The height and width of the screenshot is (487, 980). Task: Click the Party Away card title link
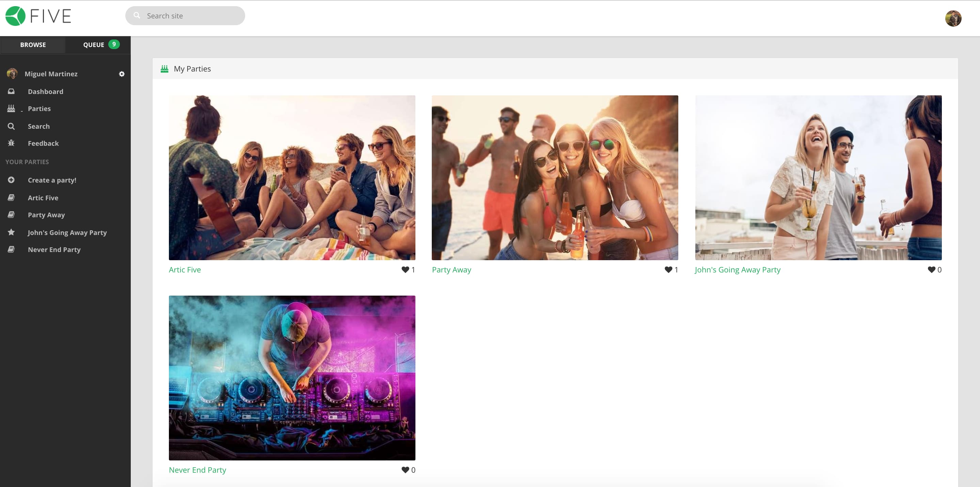pyautogui.click(x=452, y=270)
